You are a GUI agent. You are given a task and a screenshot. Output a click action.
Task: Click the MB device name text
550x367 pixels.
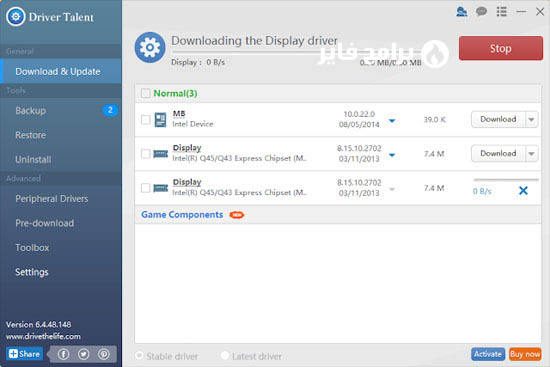(x=179, y=114)
